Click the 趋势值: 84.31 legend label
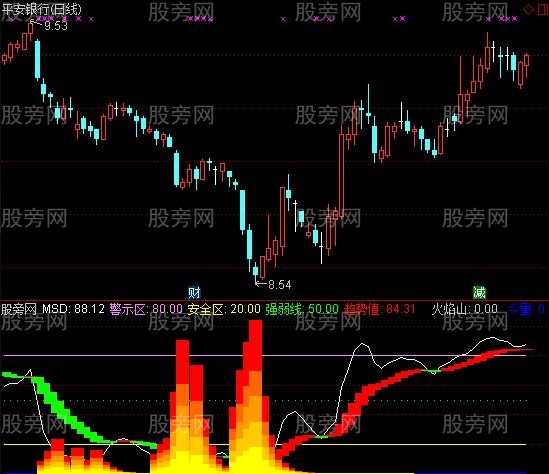This screenshot has width=549, height=474. 380,309
